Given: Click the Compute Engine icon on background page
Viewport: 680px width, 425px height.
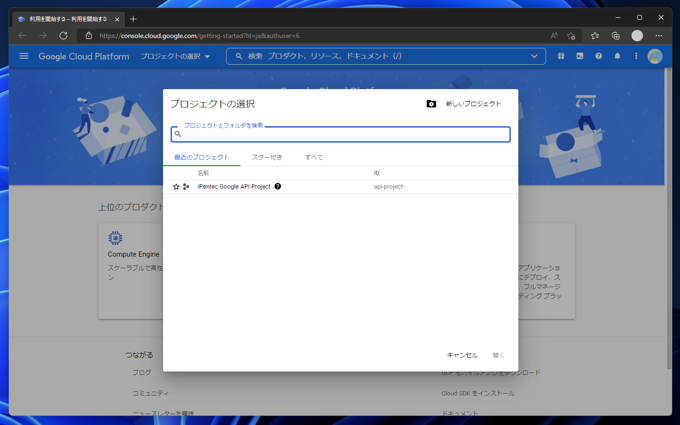Looking at the screenshot, I should pos(115,238).
